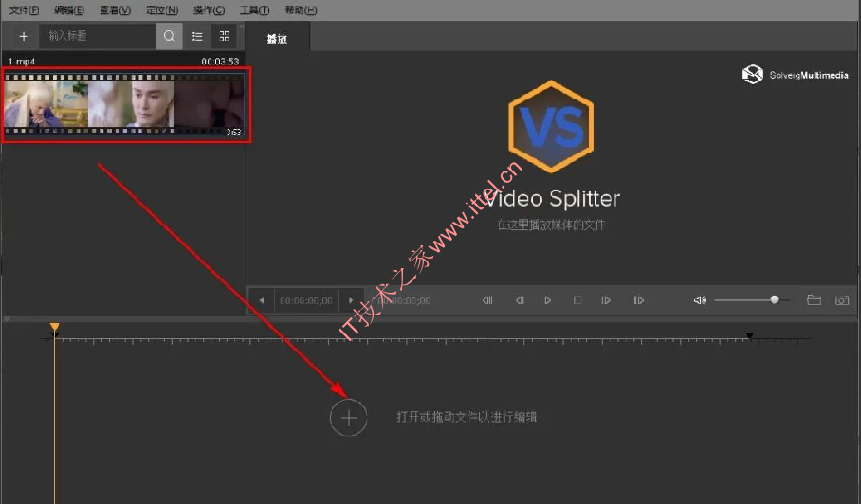Step back one frame
Viewport: 861px width, 504px height.
[x=520, y=300]
